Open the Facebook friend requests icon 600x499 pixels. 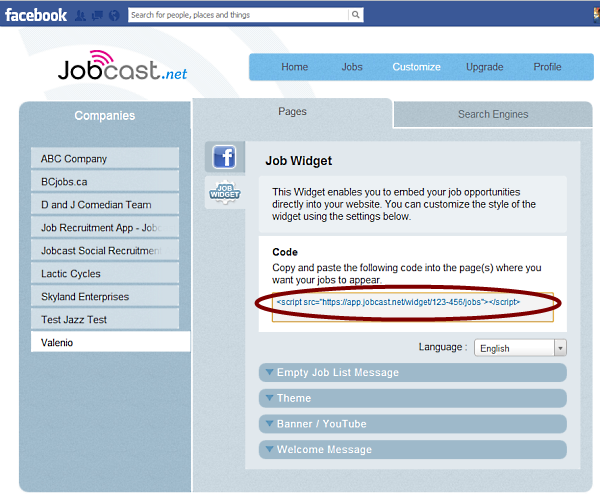(x=80, y=16)
